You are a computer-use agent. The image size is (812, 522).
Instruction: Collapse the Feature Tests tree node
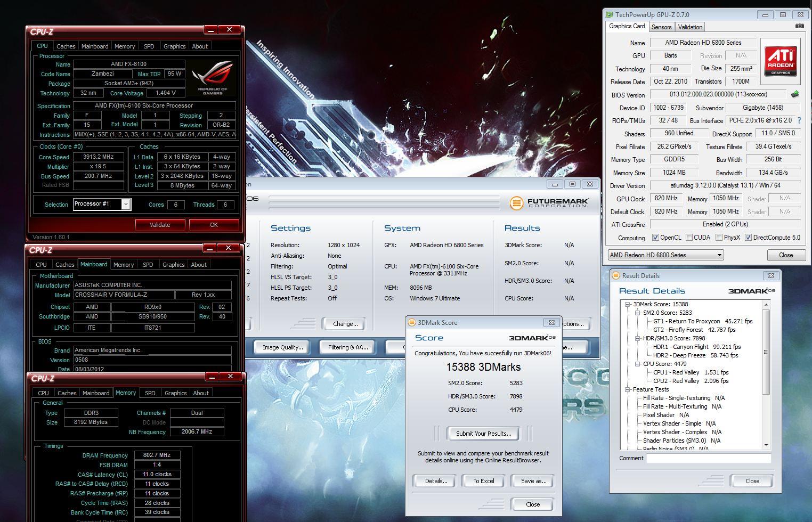pos(628,389)
